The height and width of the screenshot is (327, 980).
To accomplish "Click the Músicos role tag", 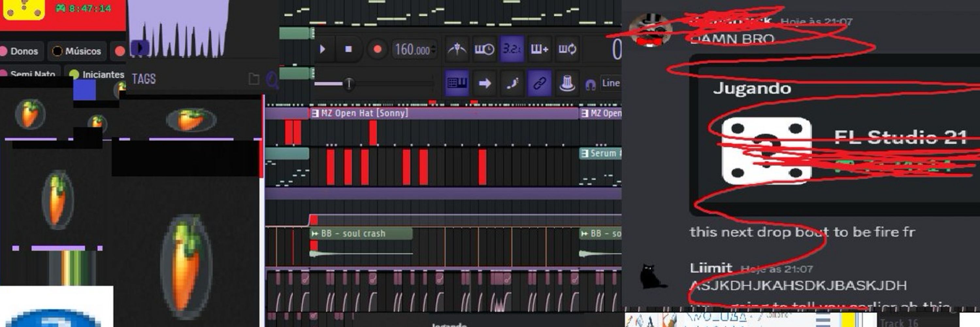I will pos(77,51).
